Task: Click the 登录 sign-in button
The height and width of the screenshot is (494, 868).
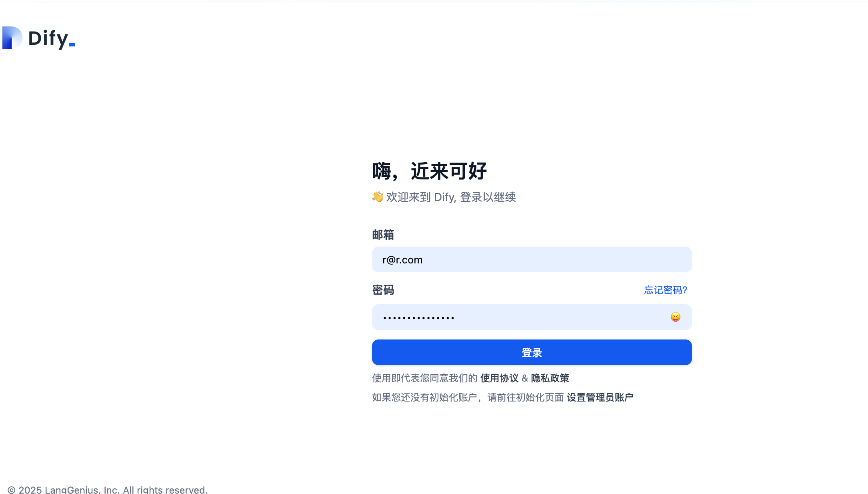Action: coord(531,352)
